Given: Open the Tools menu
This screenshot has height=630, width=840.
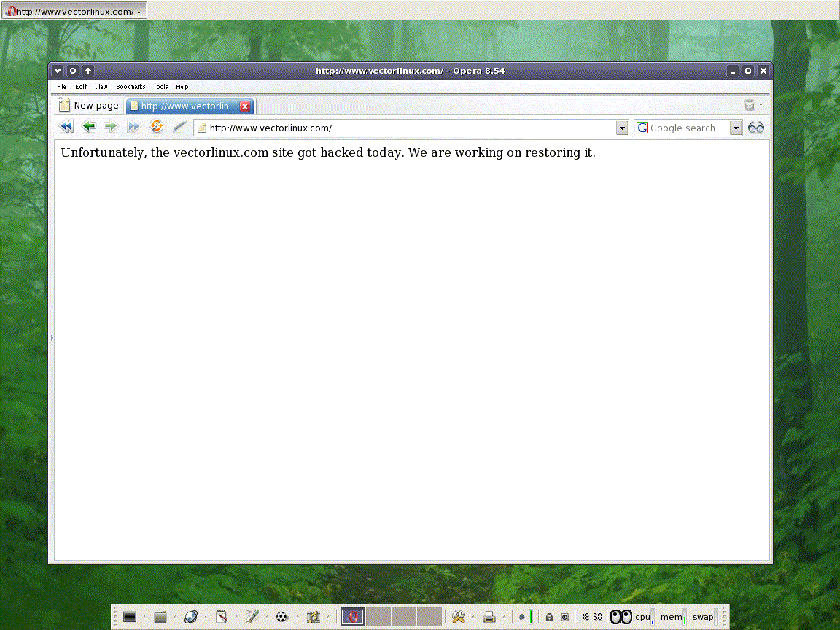Looking at the screenshot, I should point(160,87).
